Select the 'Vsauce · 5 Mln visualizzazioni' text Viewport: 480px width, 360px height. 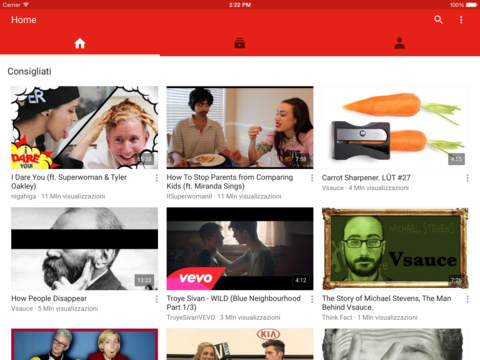(54, 309)
